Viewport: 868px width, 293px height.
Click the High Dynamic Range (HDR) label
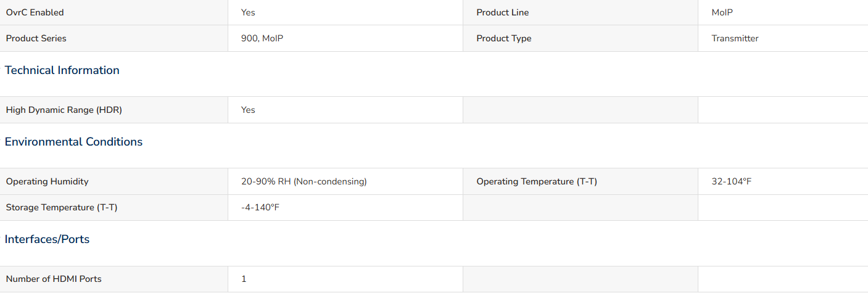pyautogui.click(x=64, y=110)
